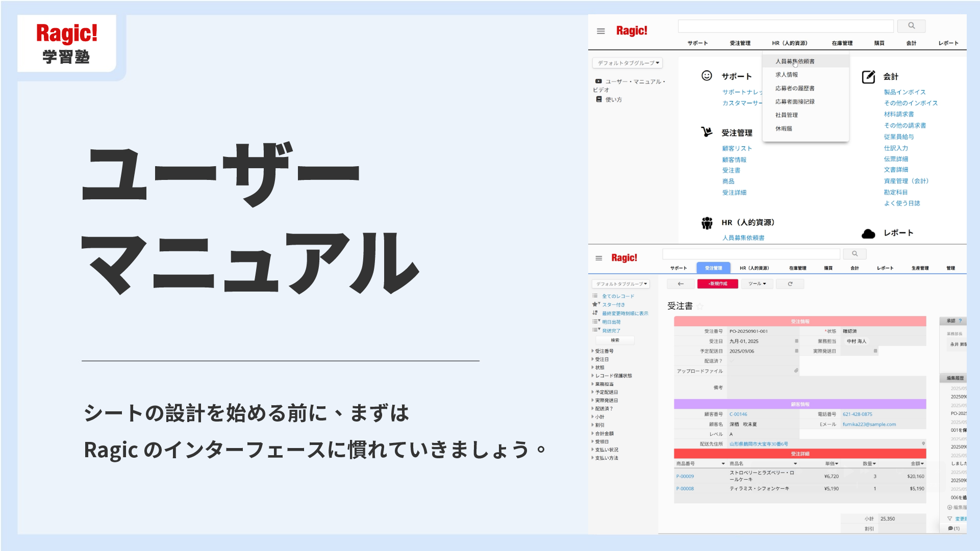Click the back arrow in the record toolbar
This screenshot has height=551, width=980.
[x=681, y=284]
